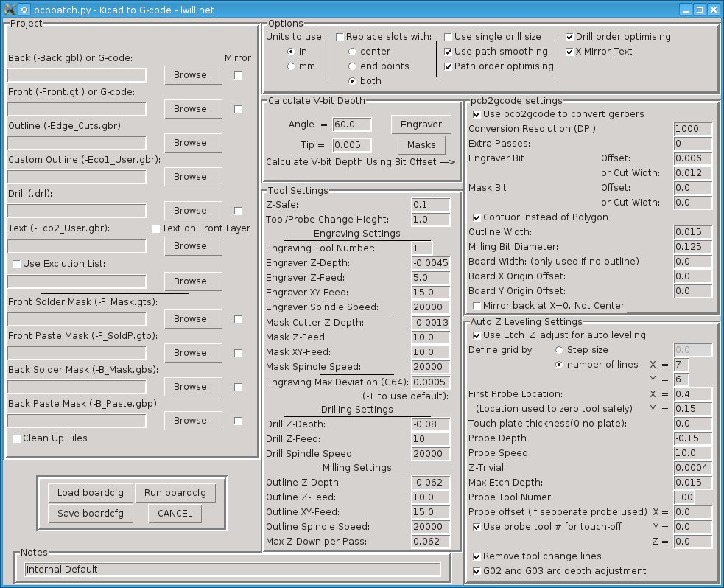Browse for Text Eco2_User file

click(x=193, y=245)
